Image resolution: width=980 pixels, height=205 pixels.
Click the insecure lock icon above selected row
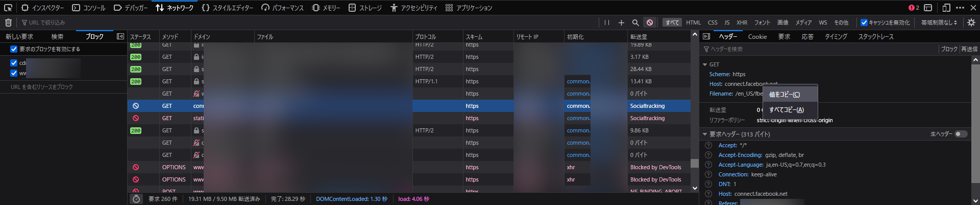point(197,94)
